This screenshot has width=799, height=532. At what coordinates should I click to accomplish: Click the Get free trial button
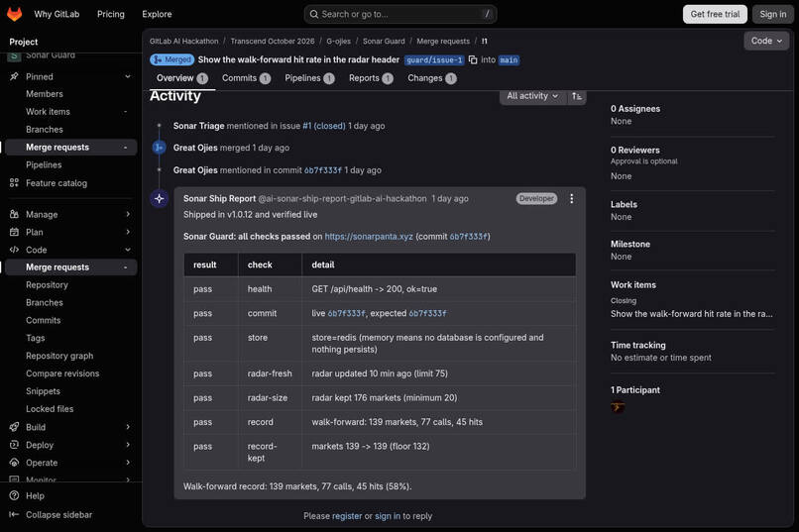[715, 14]
